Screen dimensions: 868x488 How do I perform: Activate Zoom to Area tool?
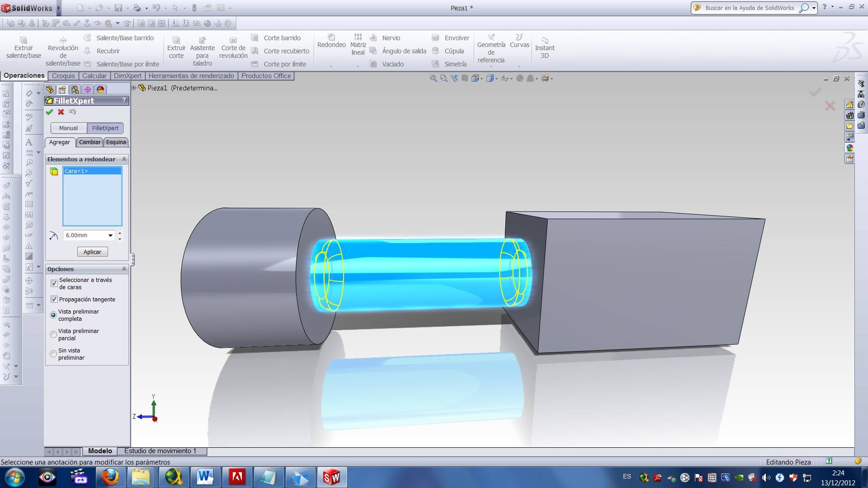click(443, 78)
